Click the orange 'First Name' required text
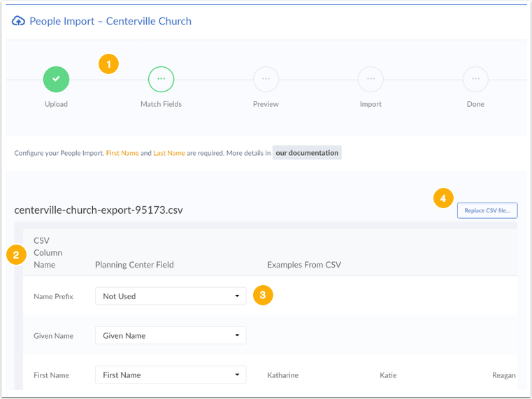The width and height of the screenshot is (532, 399). [x=122, y=153]
